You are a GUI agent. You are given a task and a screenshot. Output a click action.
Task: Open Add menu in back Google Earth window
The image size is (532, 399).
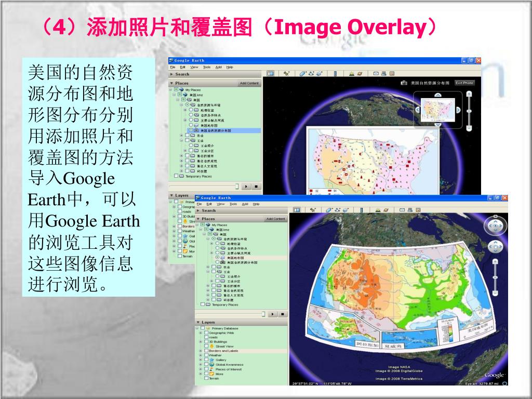(x=219, y=67)
